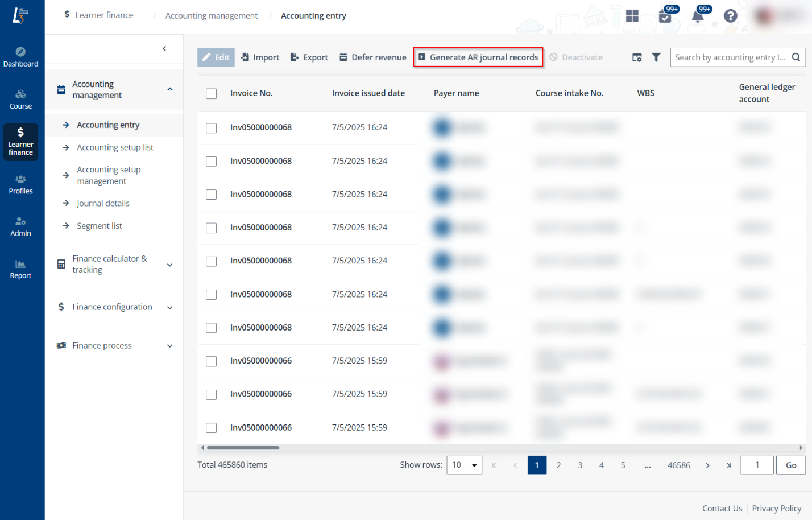
Task: Open the Privacy Policy link
Action: tap(777, 508)
